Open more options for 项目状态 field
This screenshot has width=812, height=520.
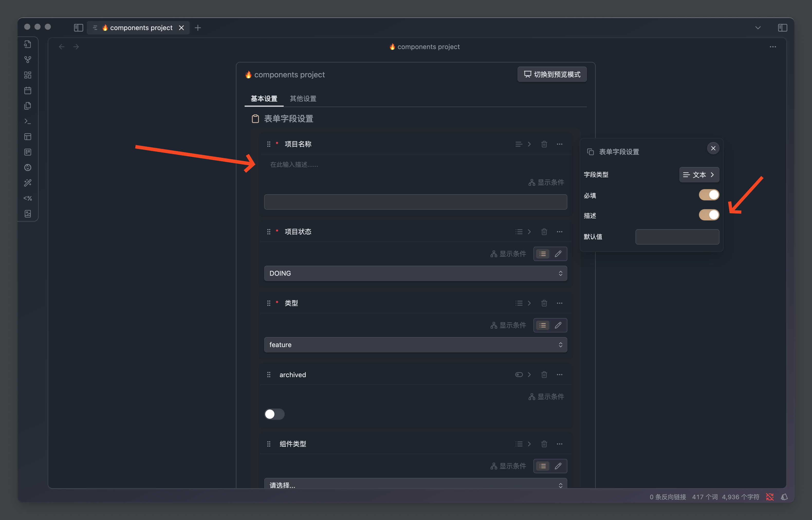tap(559, 232)
